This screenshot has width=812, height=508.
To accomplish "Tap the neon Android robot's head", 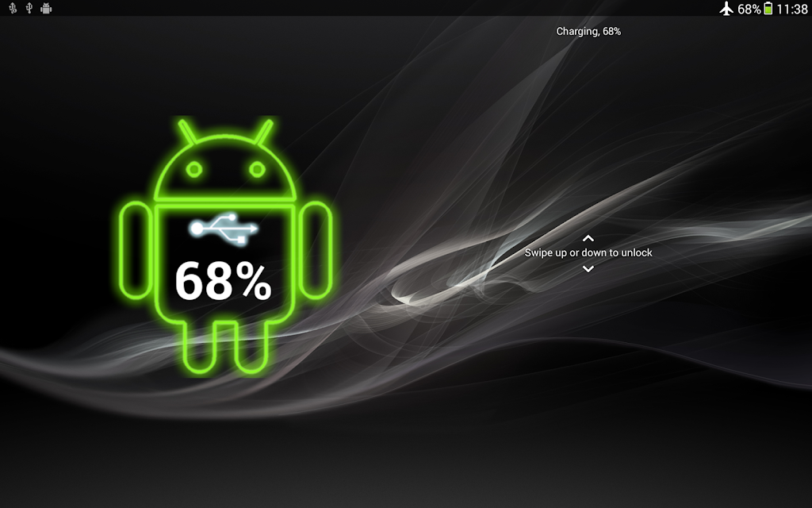I will tap(225, 160).
